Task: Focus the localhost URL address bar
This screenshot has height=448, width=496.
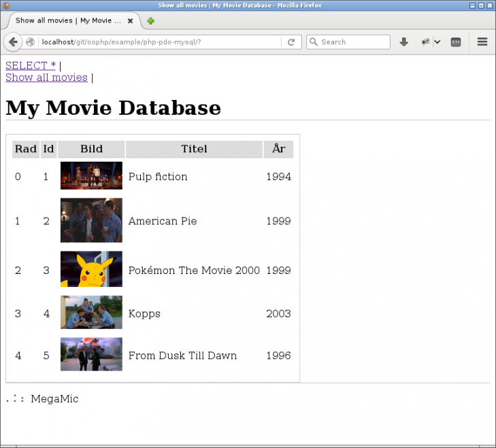Action: point(160,42)
